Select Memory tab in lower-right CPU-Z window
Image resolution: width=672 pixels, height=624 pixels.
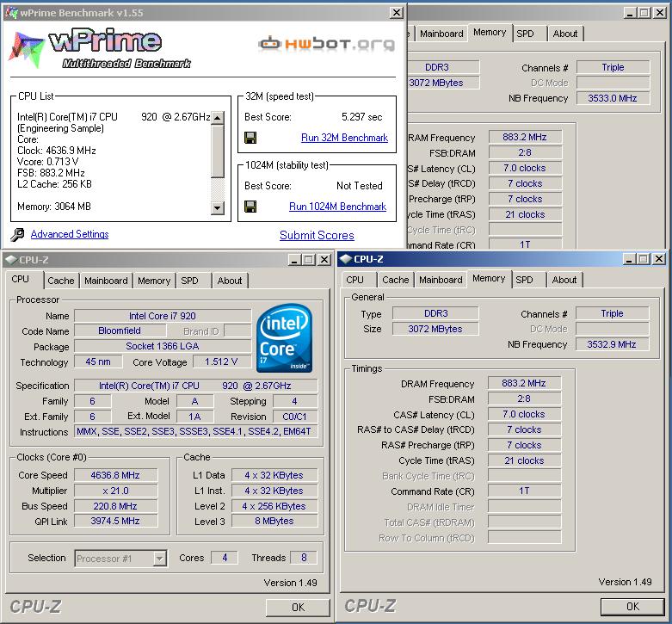coord(489,278)
